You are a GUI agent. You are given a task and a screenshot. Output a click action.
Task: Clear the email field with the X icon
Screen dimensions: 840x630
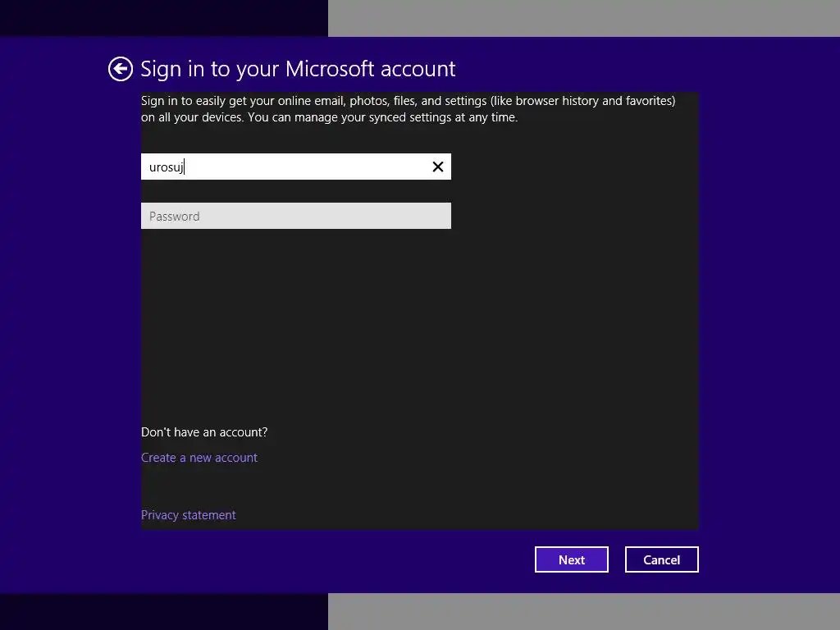pyautogui.click(x=438, y=167)
